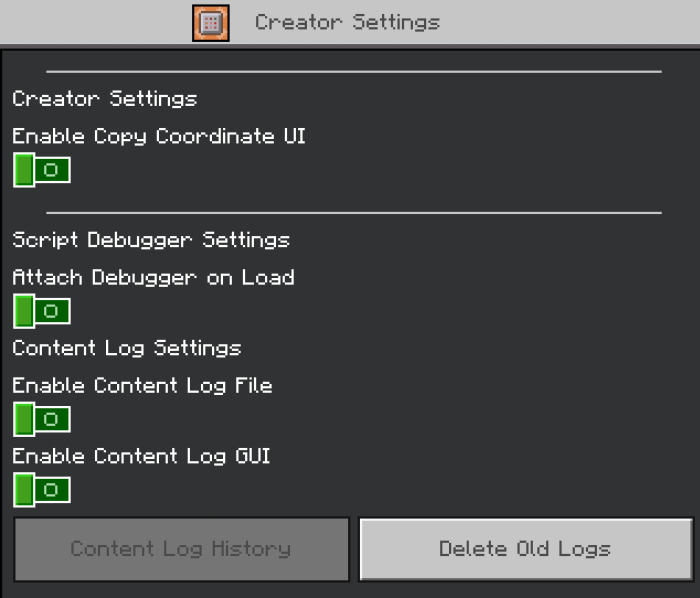Click the Enable Content Log File label
This screenshot has height=598, width=700.
142,385
